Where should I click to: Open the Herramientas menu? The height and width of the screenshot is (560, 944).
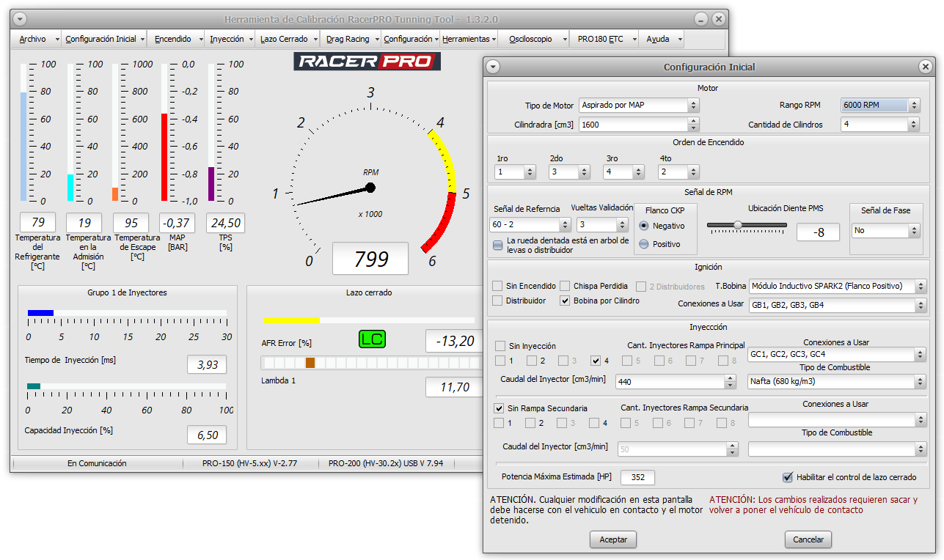point(469,39)
